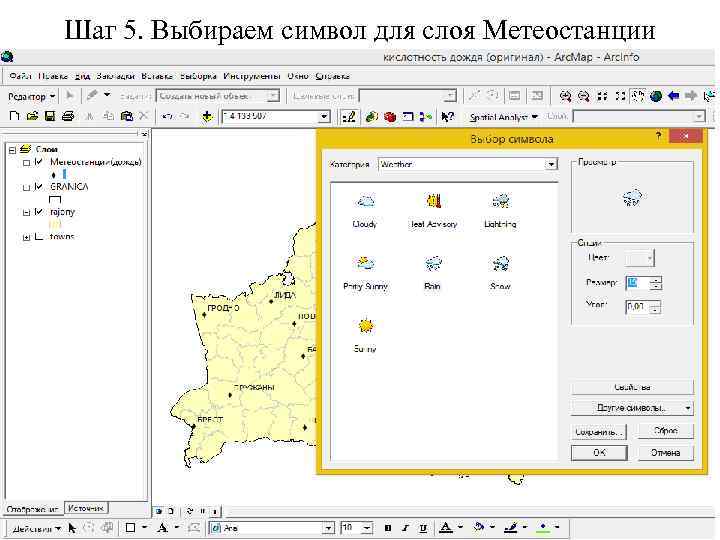Image resolution: width=720 pixels, height=540 pixels.
Task: Enable the towns layer checkbox
Action: (x=39, y=236)
